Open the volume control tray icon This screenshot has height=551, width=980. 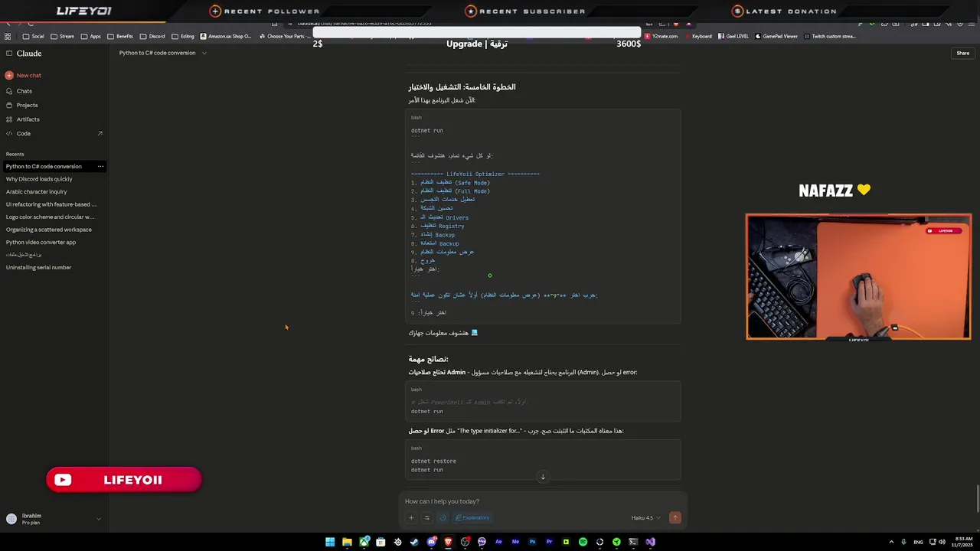(941, 542)
